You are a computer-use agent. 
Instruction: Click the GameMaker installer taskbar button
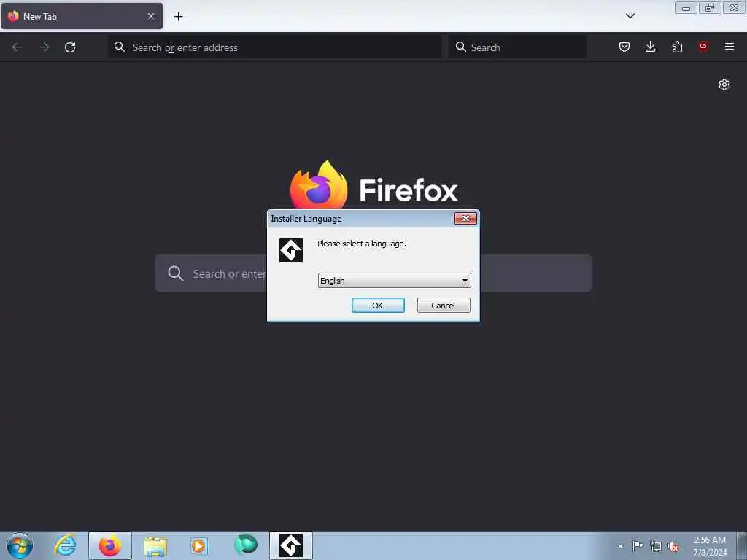tap(291, 545)
